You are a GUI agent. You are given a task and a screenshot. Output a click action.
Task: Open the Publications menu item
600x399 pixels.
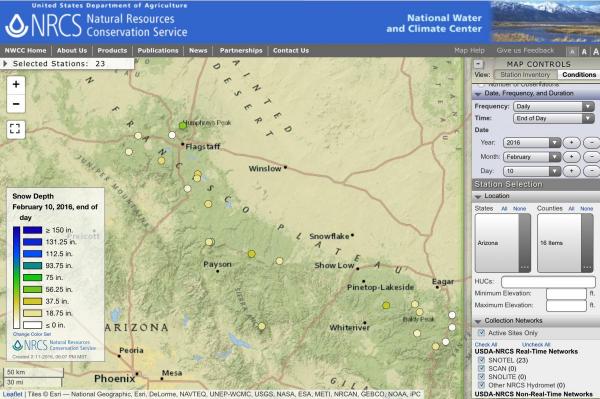point(158,50)
